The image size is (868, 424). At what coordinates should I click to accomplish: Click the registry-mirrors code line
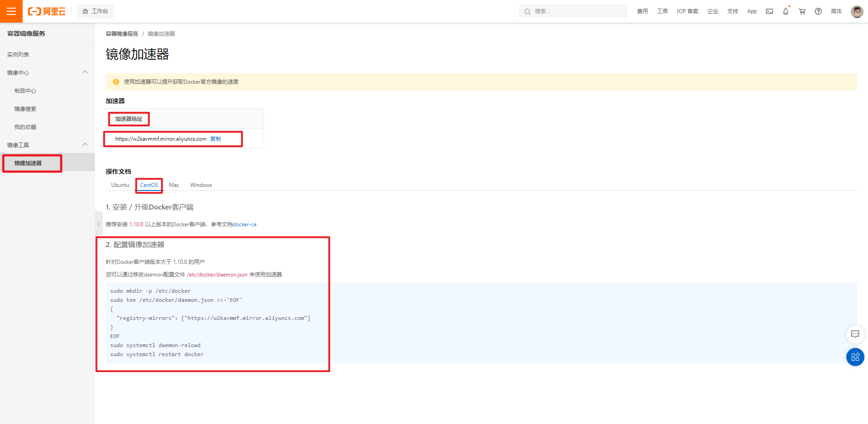[213, 318]
